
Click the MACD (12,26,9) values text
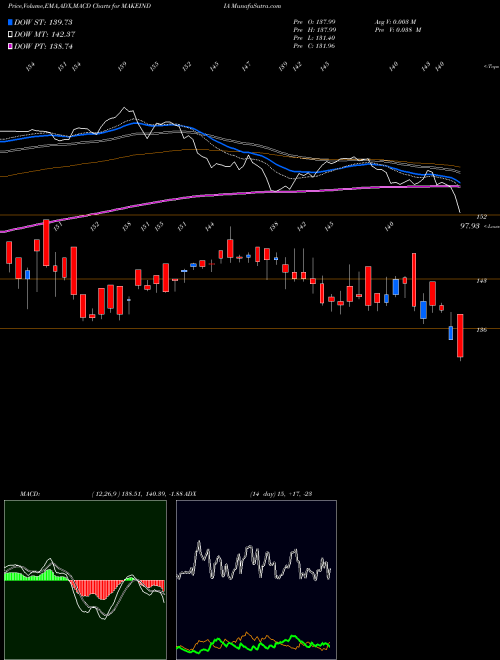coord(137,493)
